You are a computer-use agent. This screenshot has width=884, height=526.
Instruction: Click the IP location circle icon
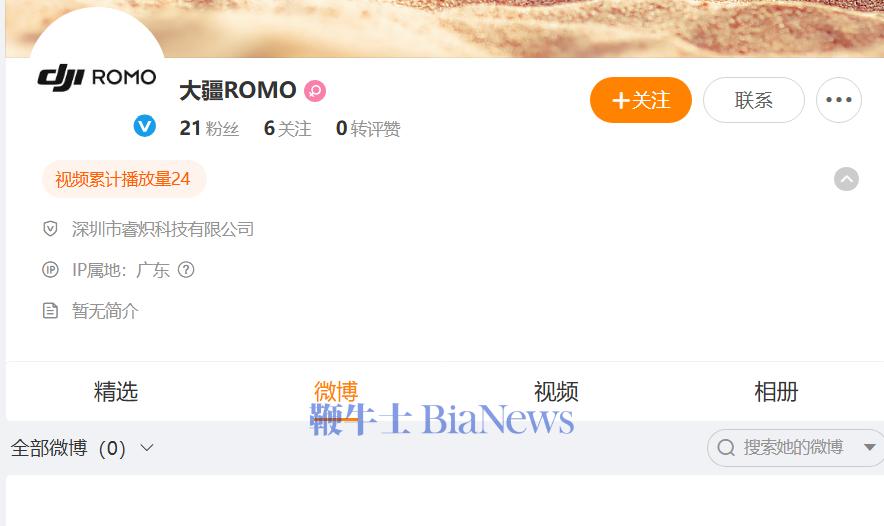[50, 270]
